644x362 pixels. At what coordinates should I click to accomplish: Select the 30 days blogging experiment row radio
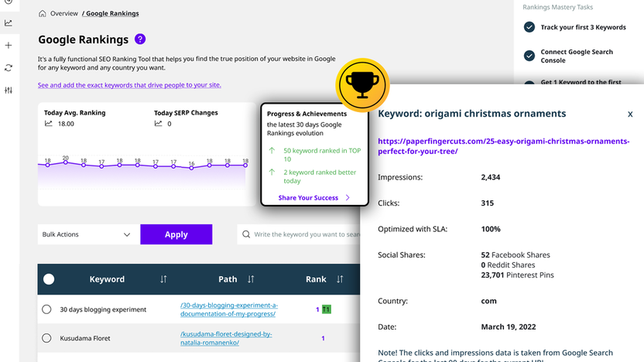click(x=46, y=309)
